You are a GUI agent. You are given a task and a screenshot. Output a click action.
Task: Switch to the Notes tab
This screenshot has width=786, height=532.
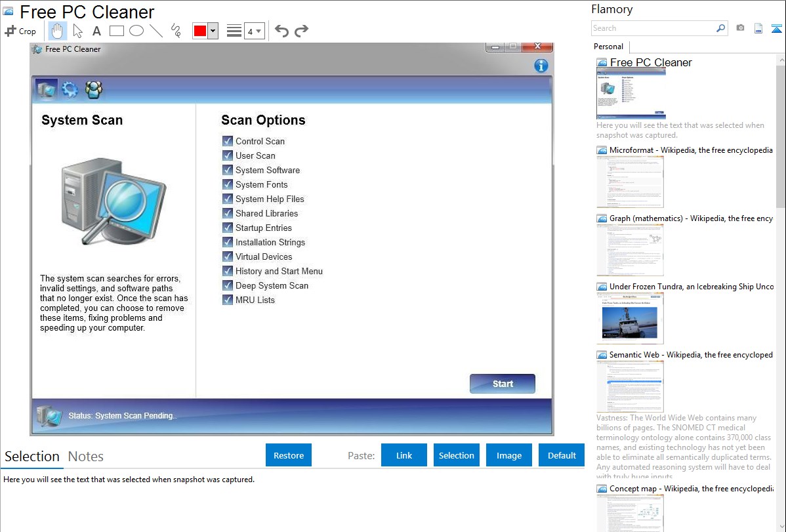pos(86,457)
